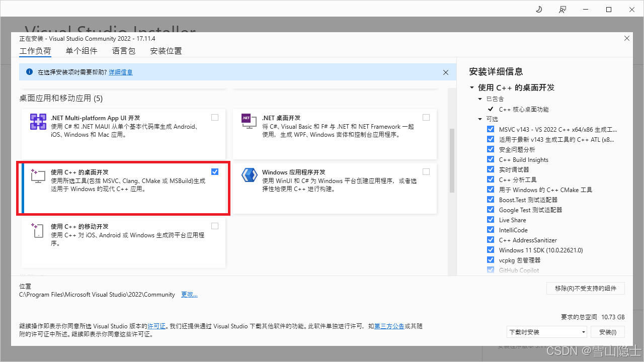Switch to the 单个组件 tab

tap(82, 51)
